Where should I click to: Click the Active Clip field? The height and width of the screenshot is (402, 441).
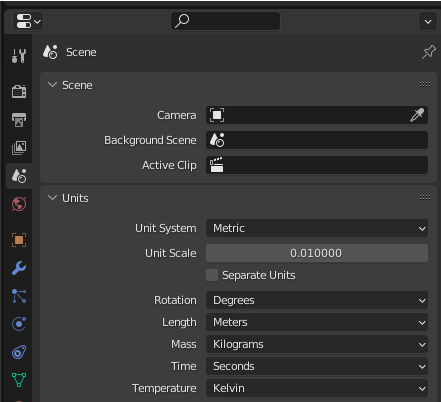pos(317,165)
